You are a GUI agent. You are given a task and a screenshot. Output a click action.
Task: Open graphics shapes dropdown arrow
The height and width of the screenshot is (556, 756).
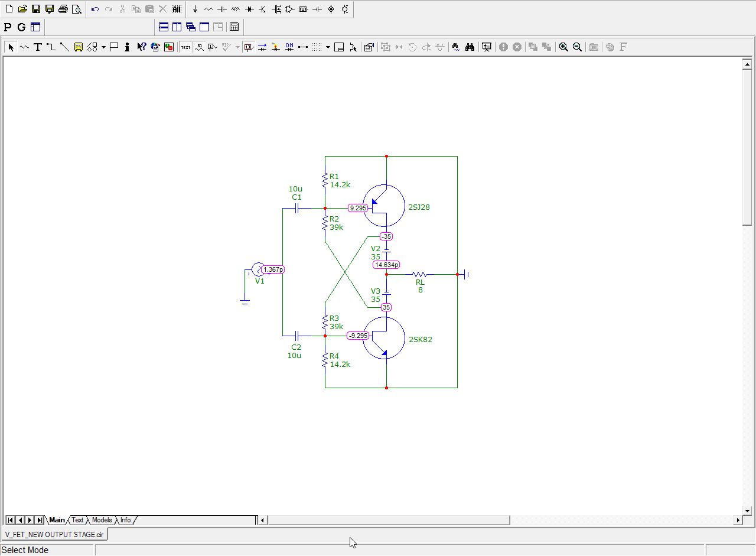tap(103, 47)
